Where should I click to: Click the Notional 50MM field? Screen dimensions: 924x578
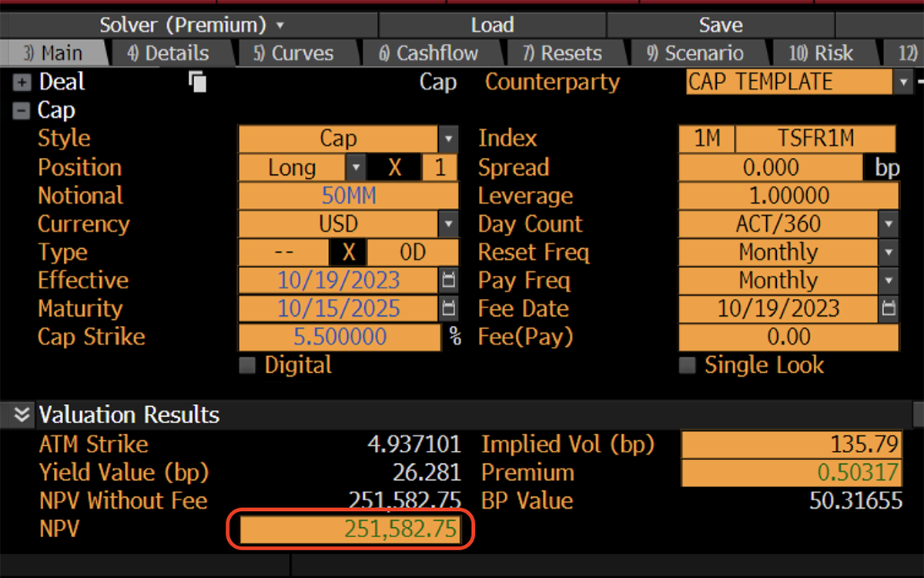(348, 196)
